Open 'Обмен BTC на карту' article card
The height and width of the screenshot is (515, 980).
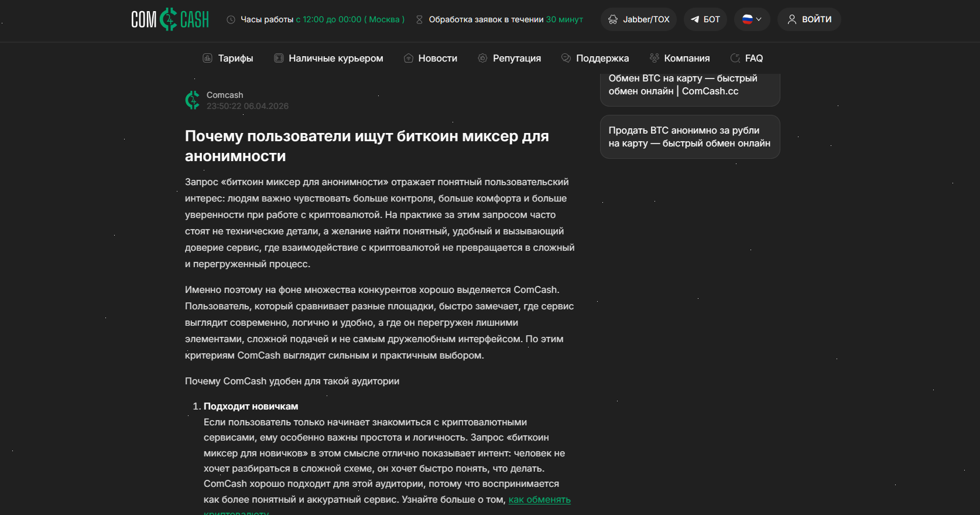(690, 86)
